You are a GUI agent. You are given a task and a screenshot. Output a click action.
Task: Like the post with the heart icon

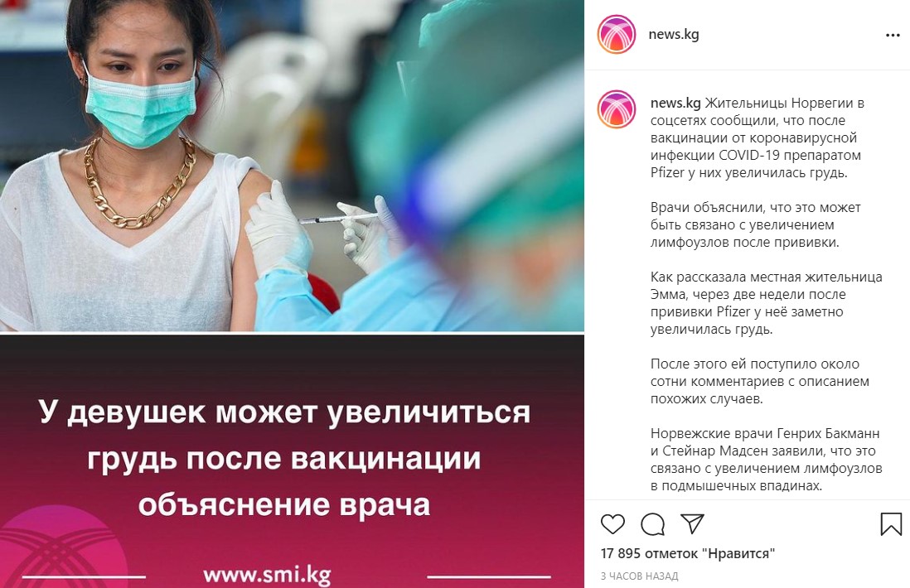point(612,524)
